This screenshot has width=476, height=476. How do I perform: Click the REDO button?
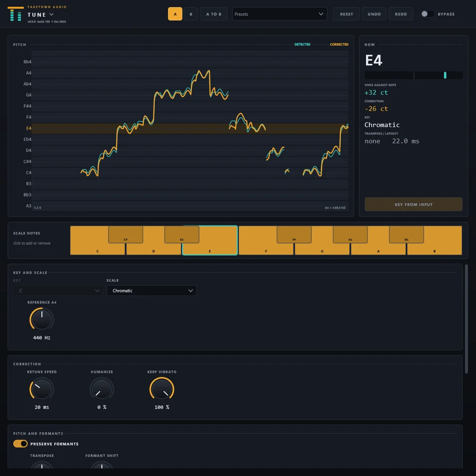point(401,14)
